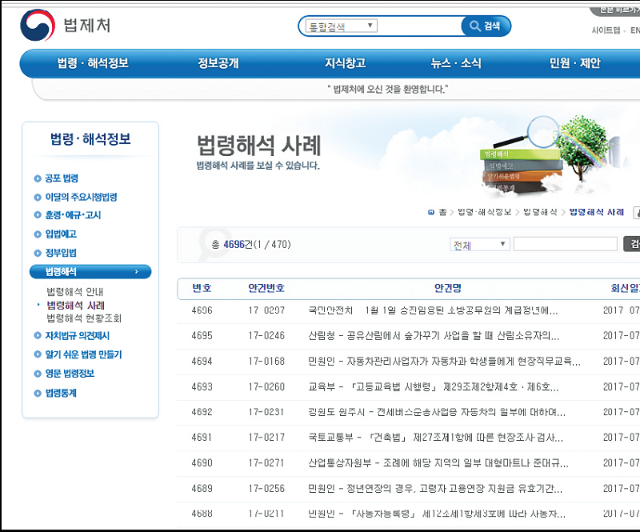Open the 뉴스·소식 top menu
The height and width of the screenshot is (532, 640).
[455, 63]
